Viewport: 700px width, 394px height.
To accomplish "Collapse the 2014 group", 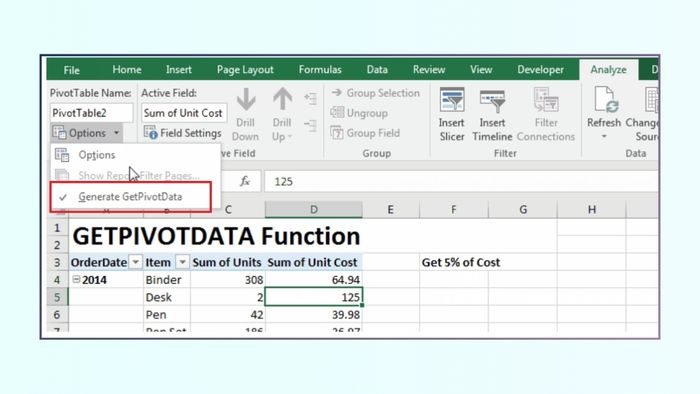I will pyautogui.click(x=76, y=279).
